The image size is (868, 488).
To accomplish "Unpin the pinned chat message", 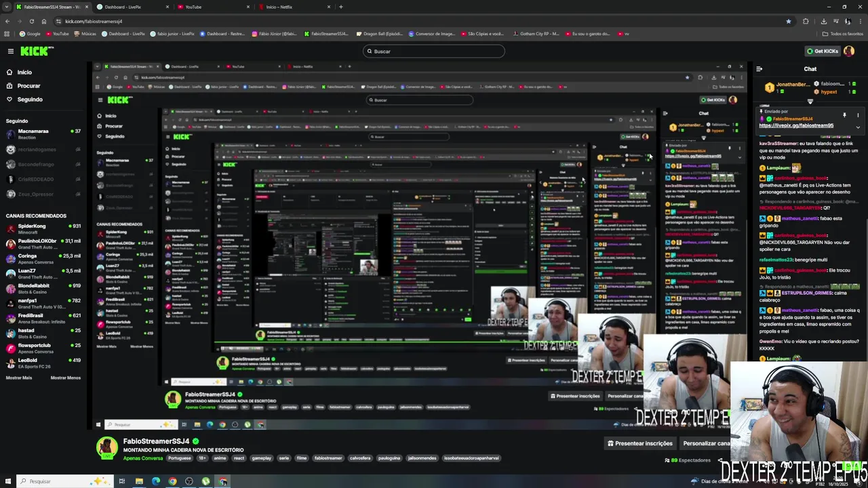I will (x=844, y=115).
